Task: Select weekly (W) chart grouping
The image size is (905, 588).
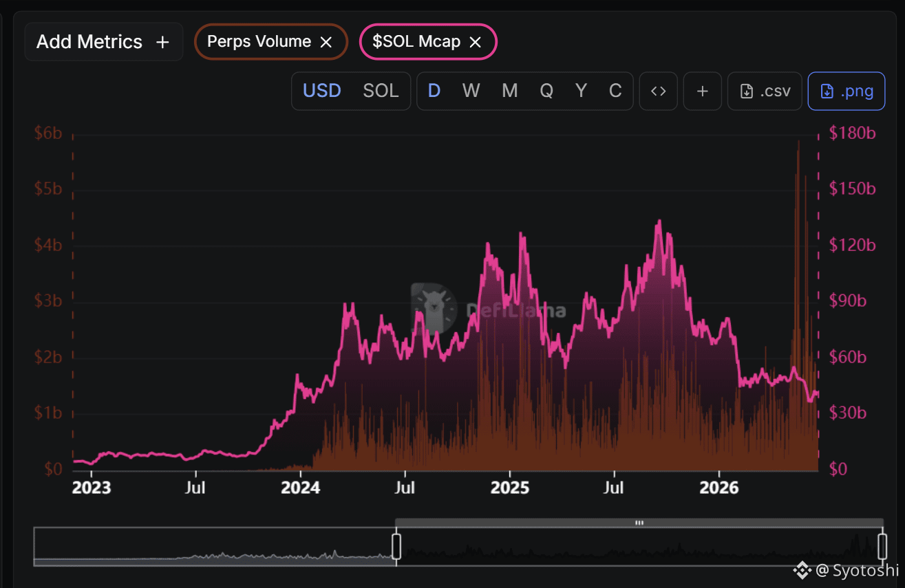Action: [471, 91]
